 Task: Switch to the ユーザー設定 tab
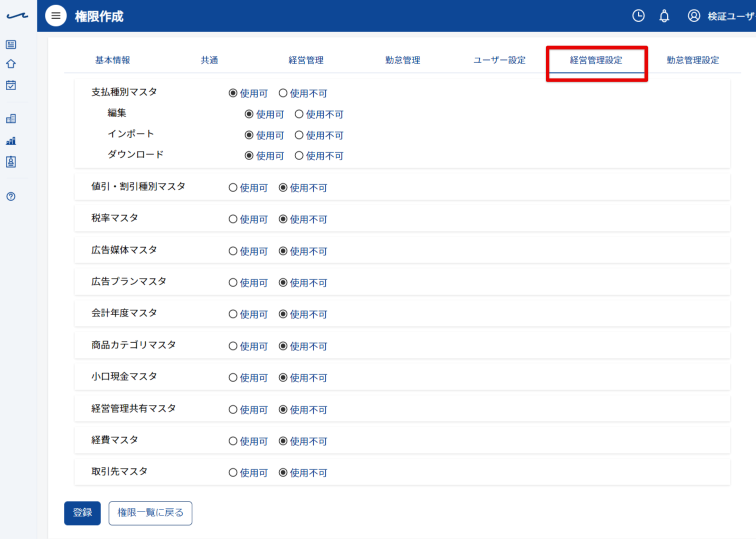coord(499,60)
